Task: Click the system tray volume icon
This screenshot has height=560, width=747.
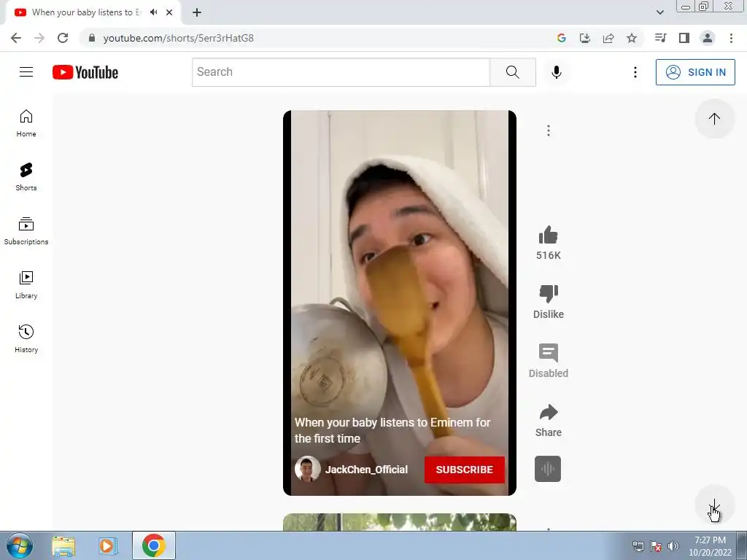Action: [673, 546]
